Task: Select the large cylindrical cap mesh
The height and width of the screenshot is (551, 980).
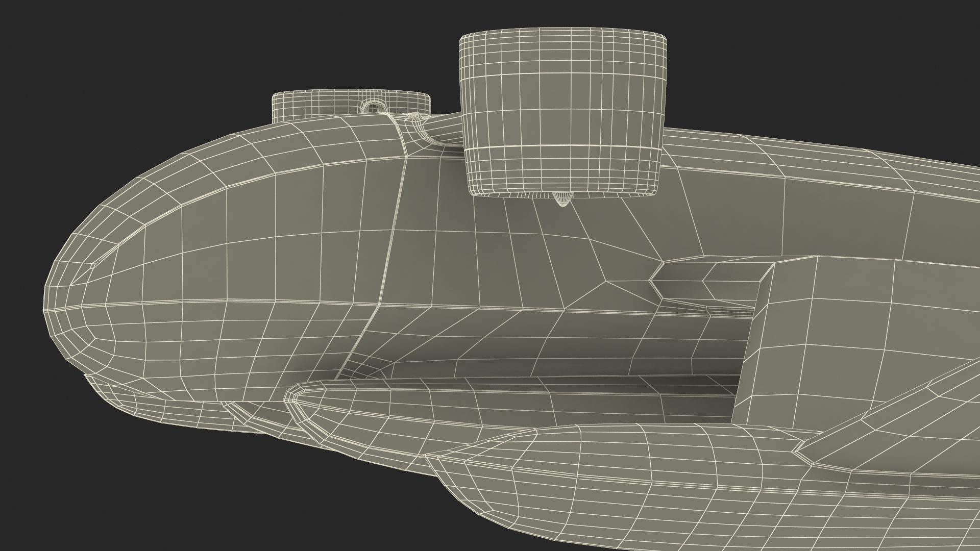Action: 563,113
